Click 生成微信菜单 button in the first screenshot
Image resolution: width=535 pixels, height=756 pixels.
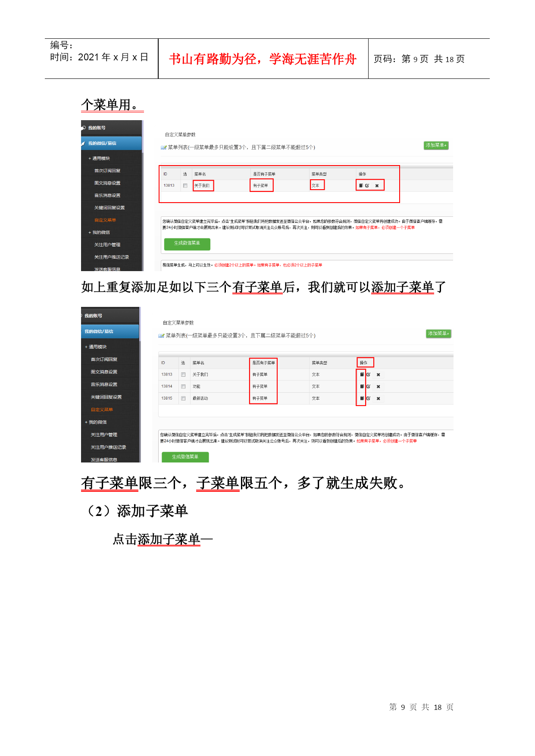click(187, 244)
